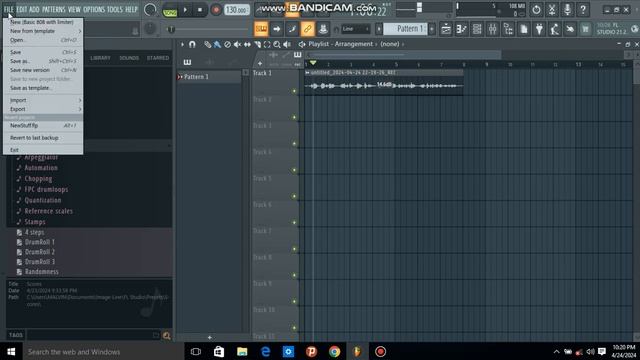Switch to the LIBRARY browser tab
The height and width of the screenshot is (360, 640).
pos(100,58)
